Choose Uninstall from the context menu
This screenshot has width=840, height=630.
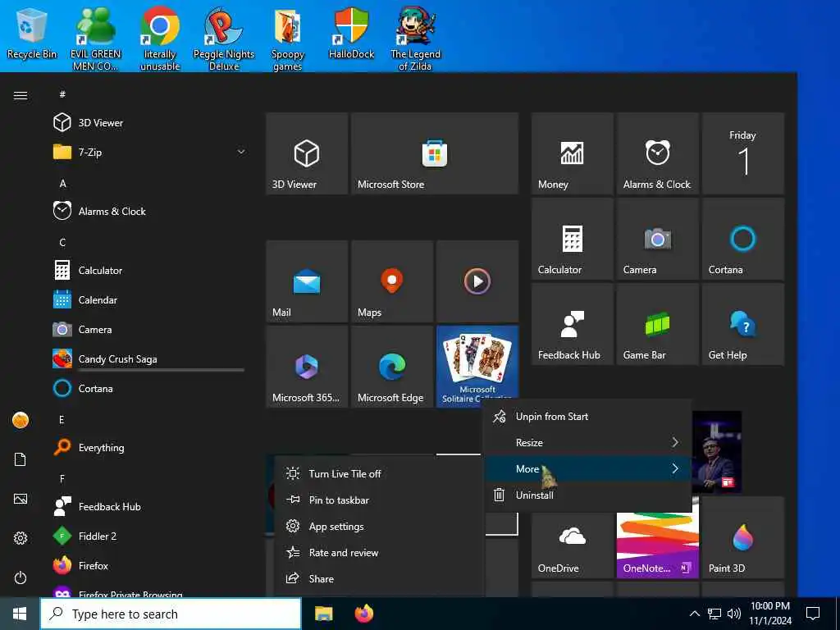tap(587, 495)
